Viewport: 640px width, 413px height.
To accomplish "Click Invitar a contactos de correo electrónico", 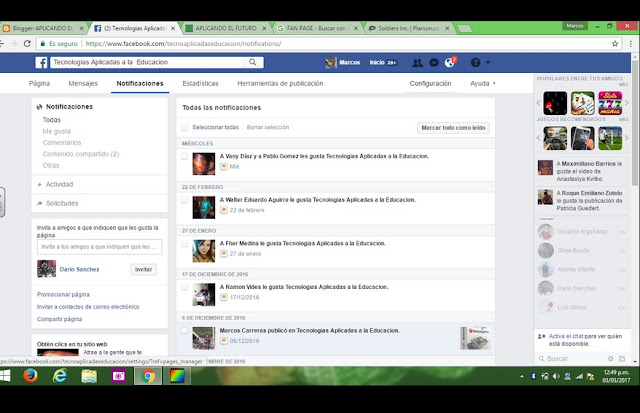I will click(88, 306).
